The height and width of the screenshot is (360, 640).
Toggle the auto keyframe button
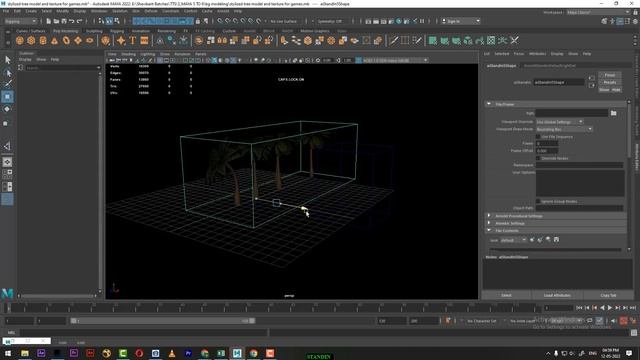623,321
